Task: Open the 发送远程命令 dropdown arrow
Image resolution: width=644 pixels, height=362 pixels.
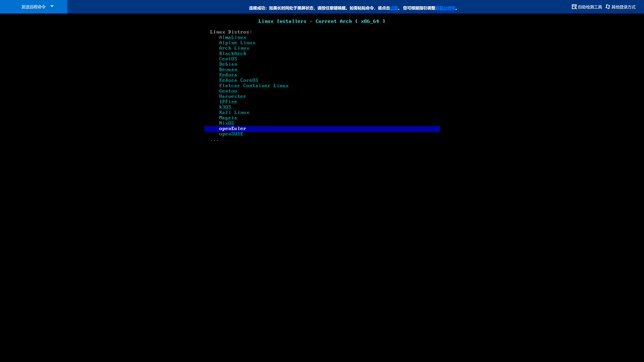Action: point(52,6)
